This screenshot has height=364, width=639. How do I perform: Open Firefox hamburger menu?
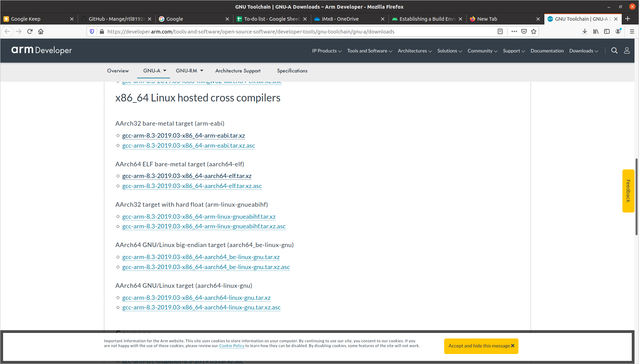[632, 31]
